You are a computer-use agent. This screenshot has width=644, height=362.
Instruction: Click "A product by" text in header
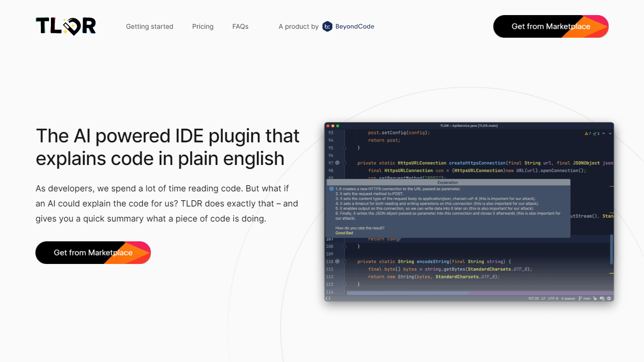coord(298,26)
